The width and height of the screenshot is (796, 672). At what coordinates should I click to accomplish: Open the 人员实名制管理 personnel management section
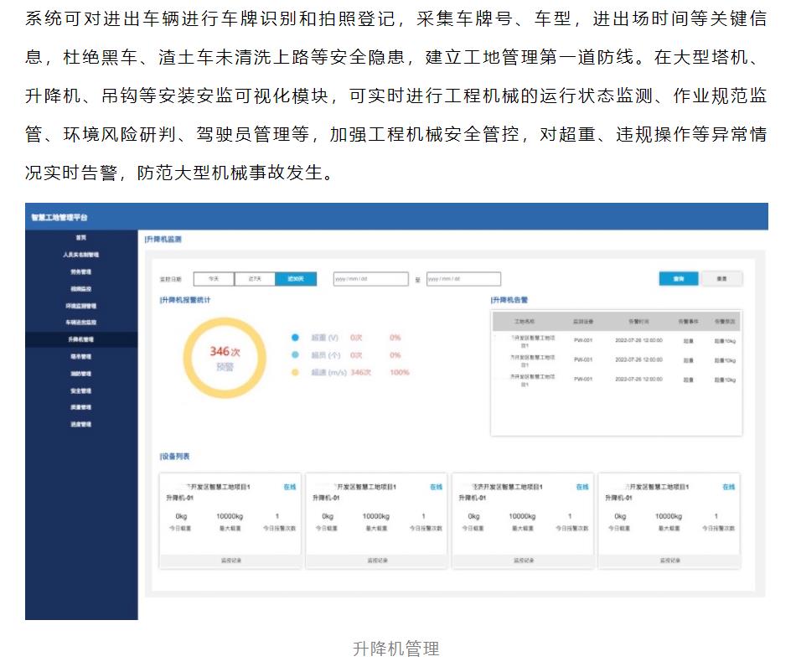coord(80,254)
